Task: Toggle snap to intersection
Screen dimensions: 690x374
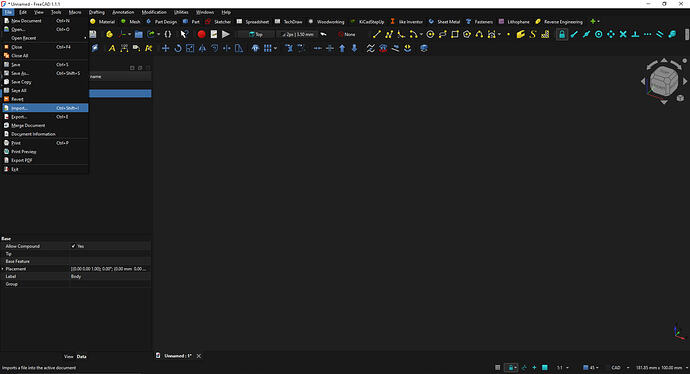Action: pos(623,34)
